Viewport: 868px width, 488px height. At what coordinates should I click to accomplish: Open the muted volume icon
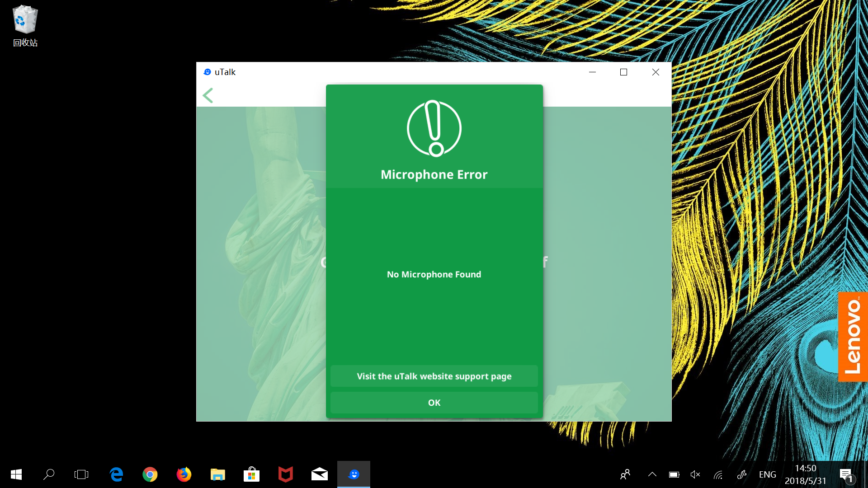(x=695, y=474)
